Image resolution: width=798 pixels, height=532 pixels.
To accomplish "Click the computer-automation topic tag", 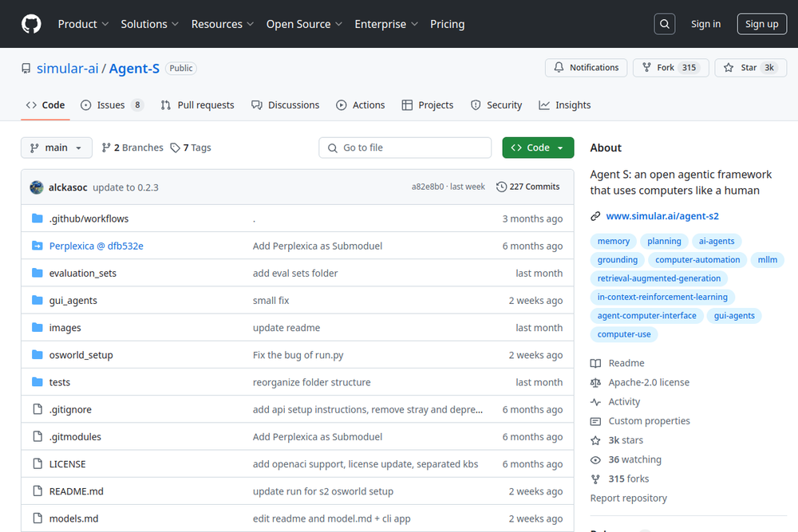I will point(697,260).
